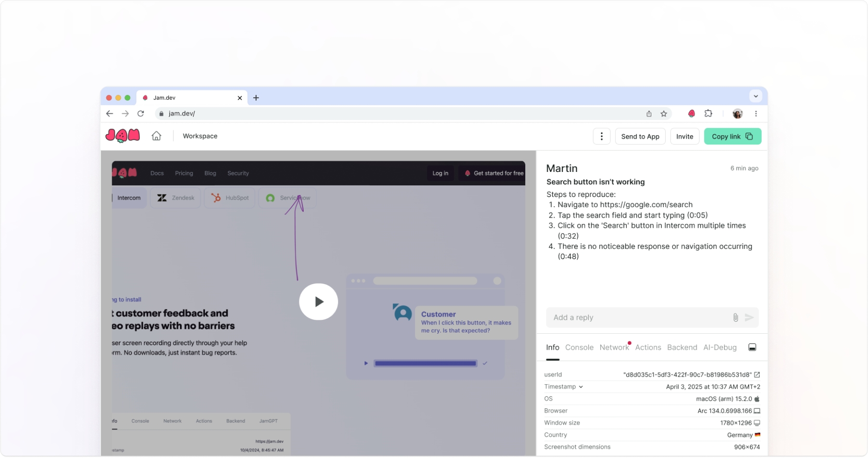868x458 pixels.
Task: Switch to the Network tab
Action: (614, 348)
